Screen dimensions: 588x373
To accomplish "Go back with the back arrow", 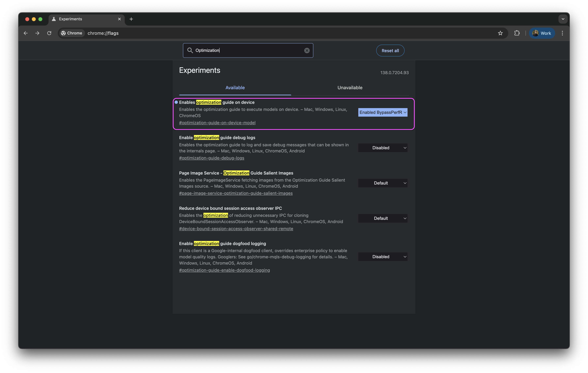I will 26,33.
